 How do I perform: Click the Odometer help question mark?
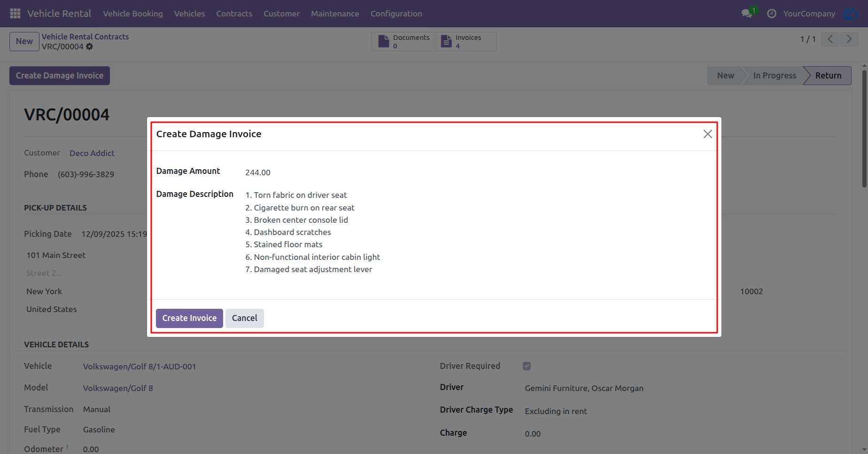click(67, 446)
